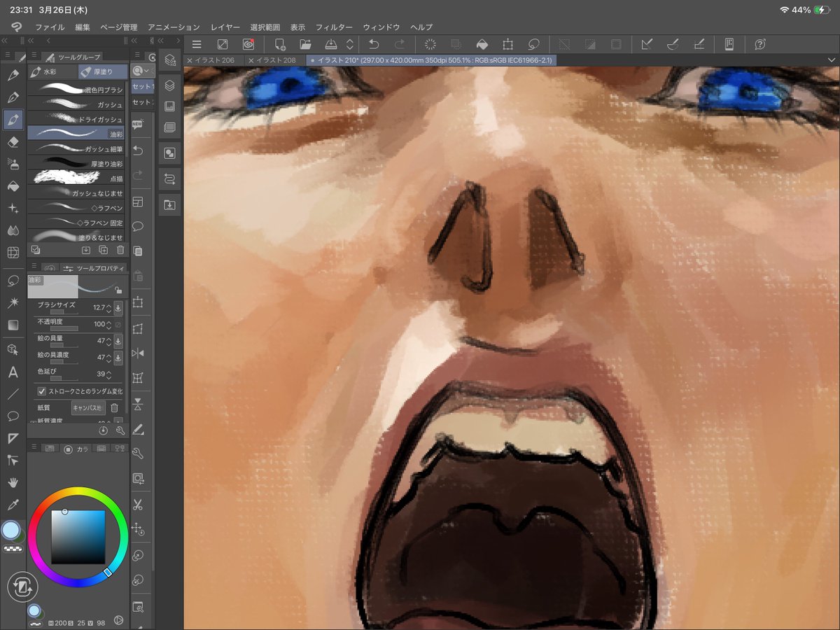Open the Sub Tool panel hamburger menu

(33, 56)
